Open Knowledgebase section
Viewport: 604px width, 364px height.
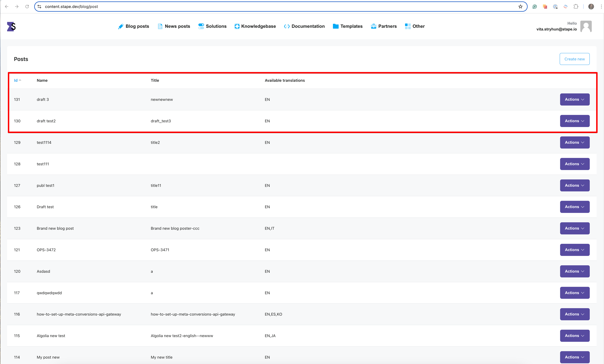255,26
